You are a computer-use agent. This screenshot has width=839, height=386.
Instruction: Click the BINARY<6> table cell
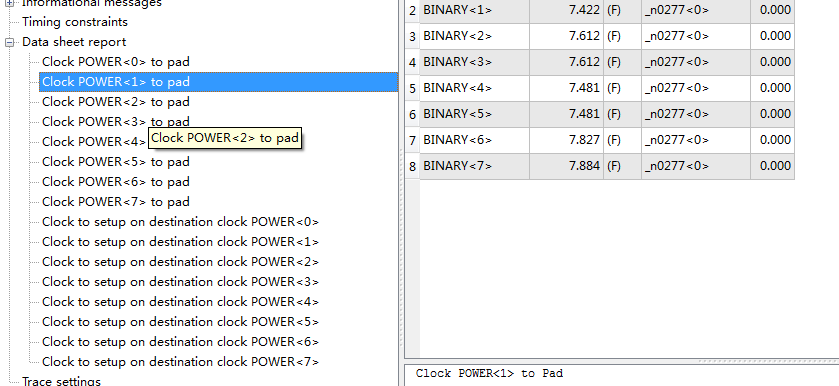475,140
